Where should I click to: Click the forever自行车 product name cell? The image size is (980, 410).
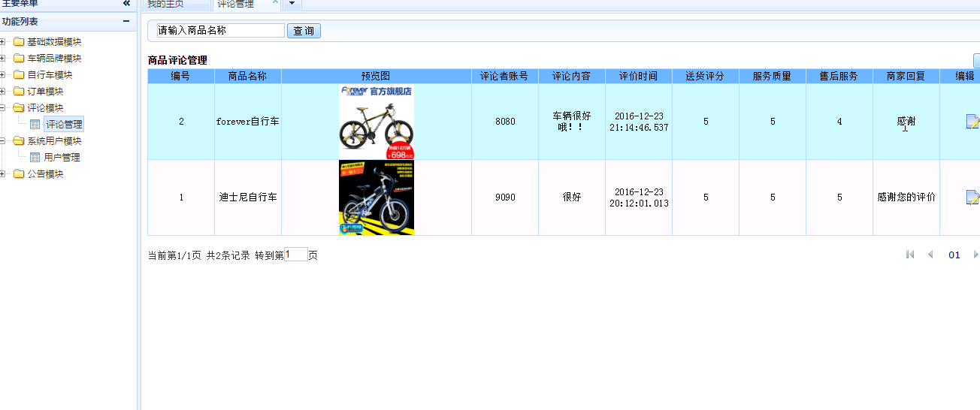(x=248, y=122)
